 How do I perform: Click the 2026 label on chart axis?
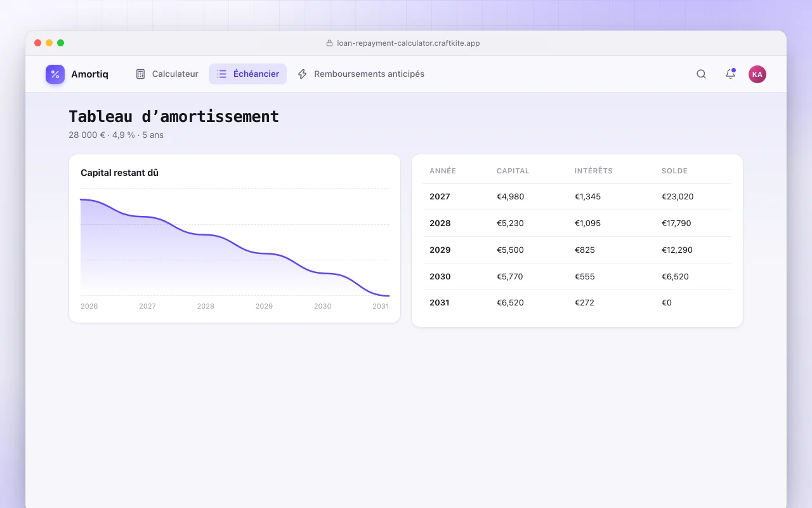[89, 306]
